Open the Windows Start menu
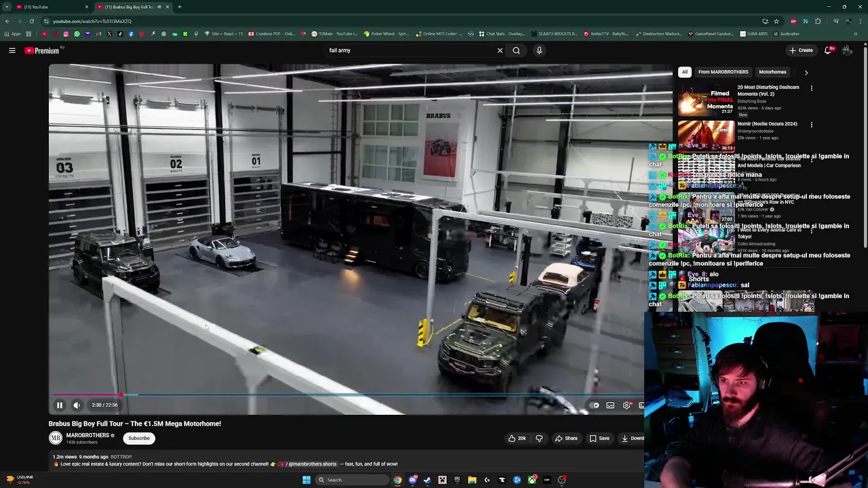Image resolution: width=868 pixels, height=488 pixels. 307,480
